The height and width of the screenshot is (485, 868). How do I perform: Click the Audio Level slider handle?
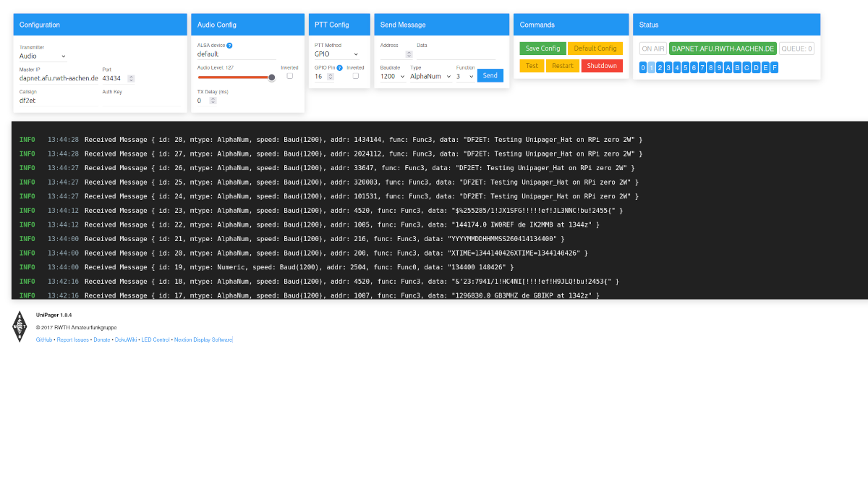271,77
